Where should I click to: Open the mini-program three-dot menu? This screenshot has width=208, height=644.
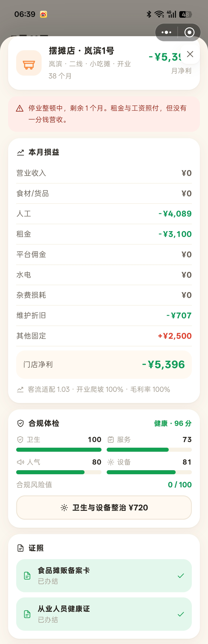coord(166,32)
